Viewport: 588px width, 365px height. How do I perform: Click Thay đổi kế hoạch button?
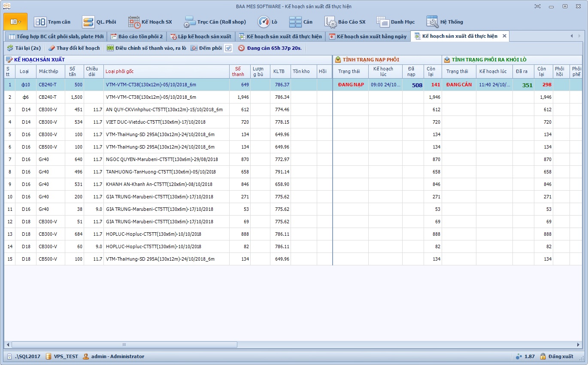point(74,48)
